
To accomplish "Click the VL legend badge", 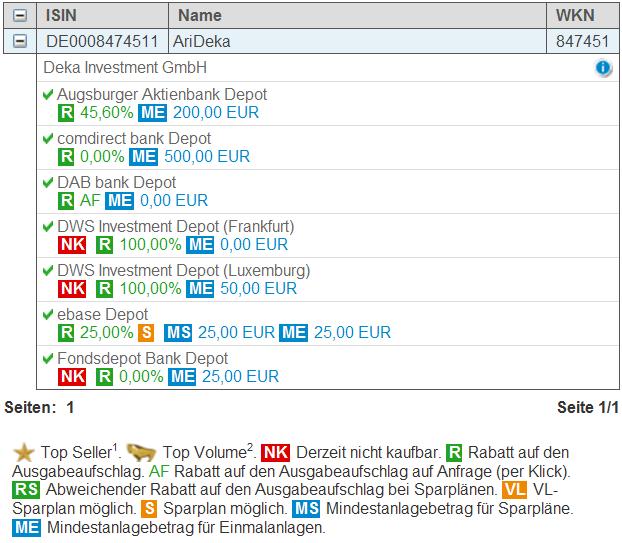I will [514, 490].
